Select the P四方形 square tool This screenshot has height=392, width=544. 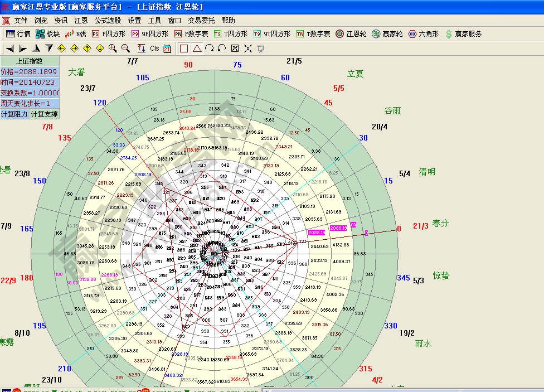[109, 34]
